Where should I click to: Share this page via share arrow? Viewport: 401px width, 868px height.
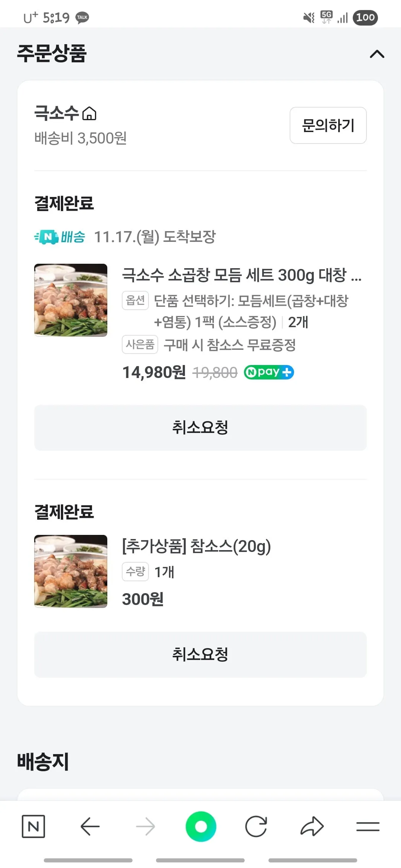(x=312, y=826)
